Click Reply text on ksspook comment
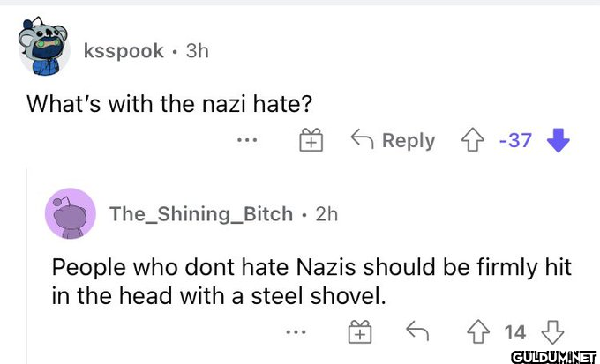Viewport: 600px width, 364px height. [x=409, y=141]
